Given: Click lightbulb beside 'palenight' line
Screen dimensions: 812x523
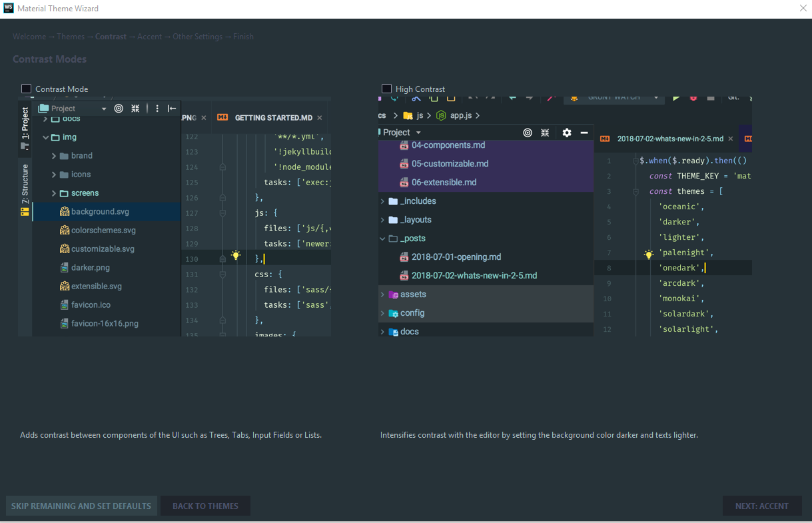Looking at the screenshot, I should (x=649, y=254).
